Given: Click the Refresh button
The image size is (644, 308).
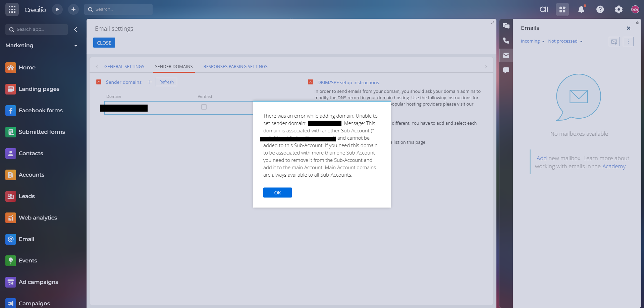Looking at the screenshot, I should pos(166,82).
